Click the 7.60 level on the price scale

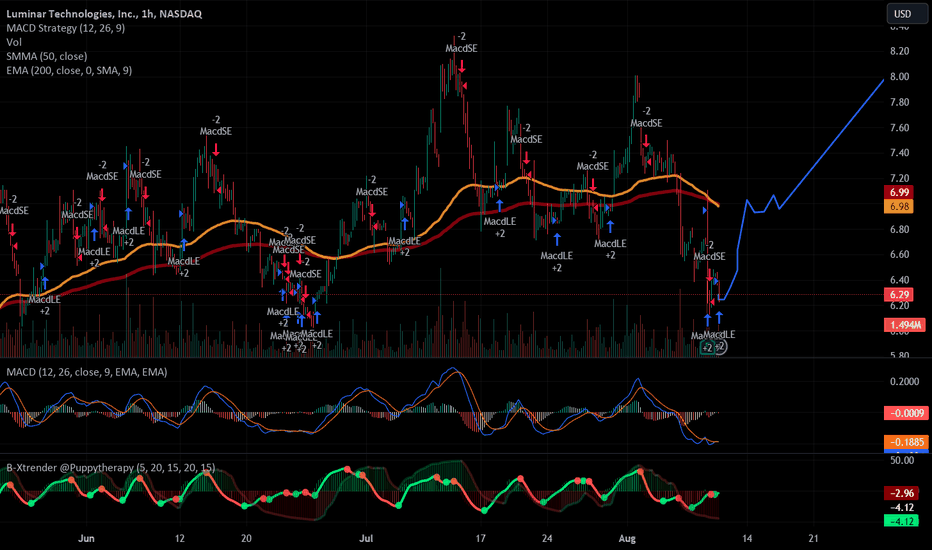pos(899,128)
